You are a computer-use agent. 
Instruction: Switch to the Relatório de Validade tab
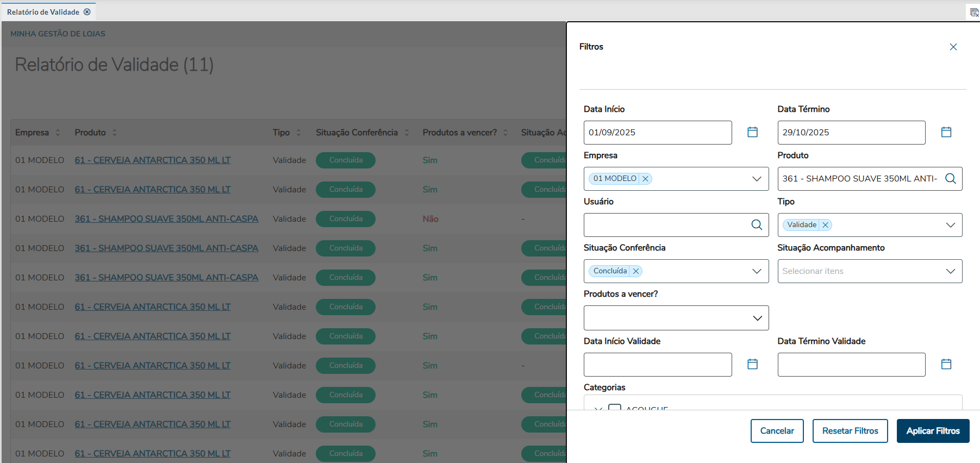43,12
